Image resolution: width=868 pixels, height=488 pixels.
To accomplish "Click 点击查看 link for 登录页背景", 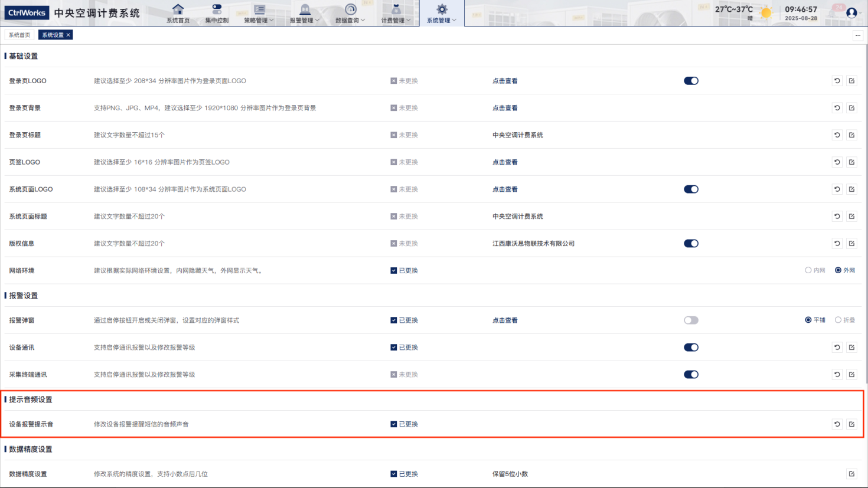I will coord(505,108).
